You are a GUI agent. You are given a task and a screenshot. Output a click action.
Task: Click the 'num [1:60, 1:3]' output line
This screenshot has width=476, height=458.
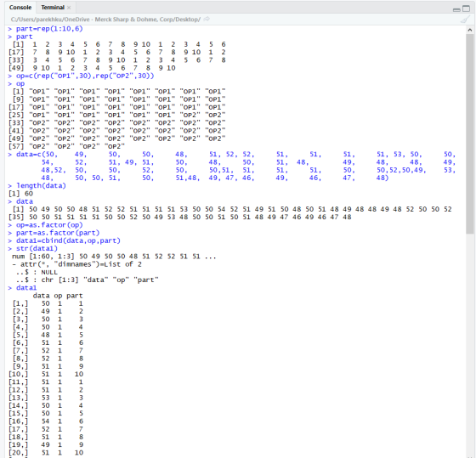pyautogui.click(x=114, y=257)
